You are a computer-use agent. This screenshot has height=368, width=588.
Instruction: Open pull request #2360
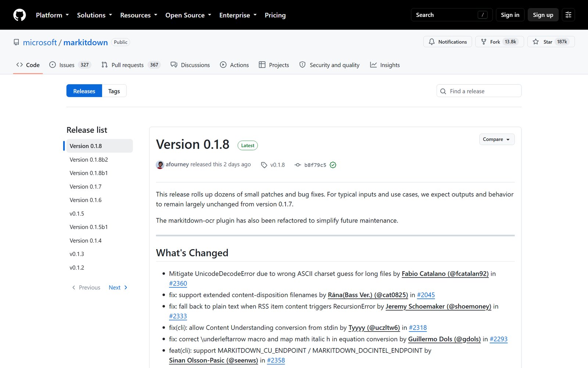(178, 284)
